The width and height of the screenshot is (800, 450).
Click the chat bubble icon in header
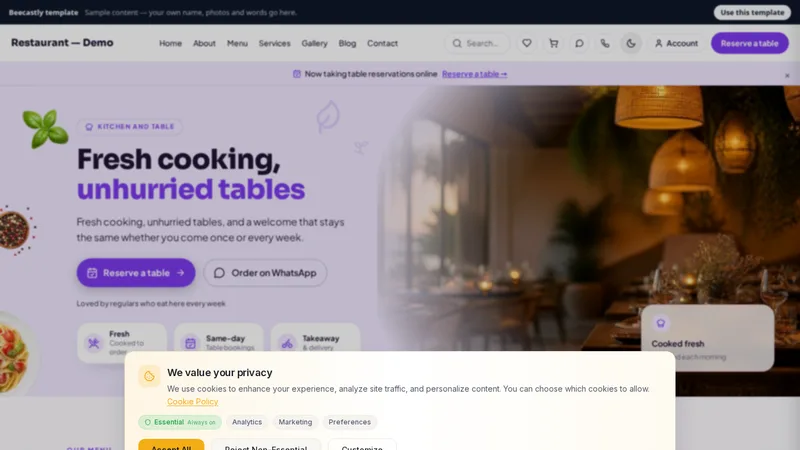coord(579,43)
